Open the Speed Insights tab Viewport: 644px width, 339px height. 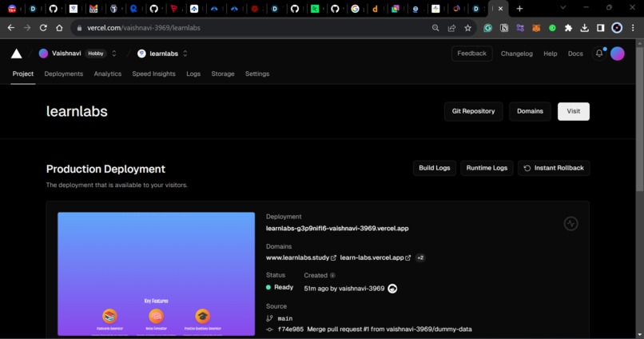click(153, 74)
